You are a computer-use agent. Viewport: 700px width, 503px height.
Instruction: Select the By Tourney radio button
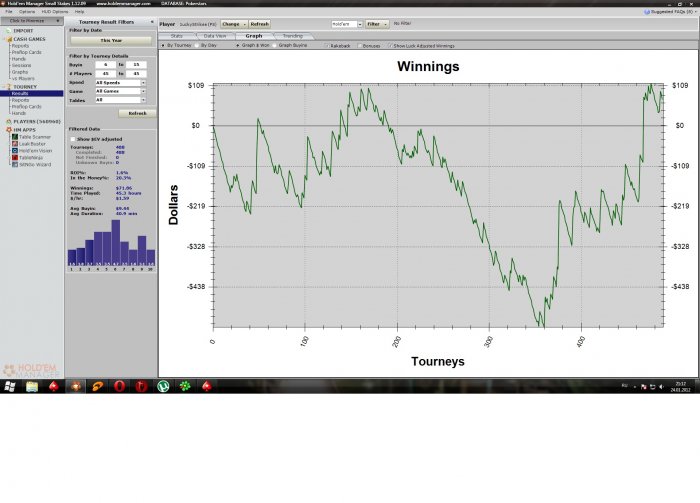pyautogui.click(x=163, y=46)
